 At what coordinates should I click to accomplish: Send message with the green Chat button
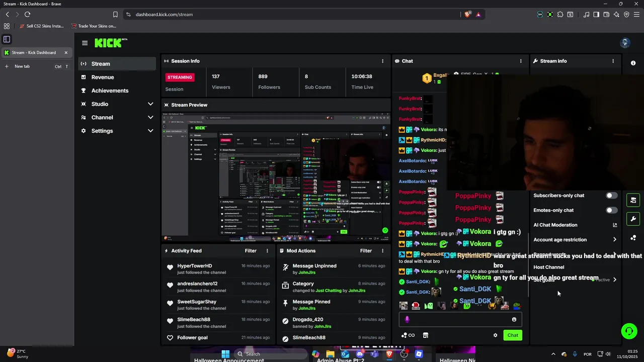click(513, 335)
